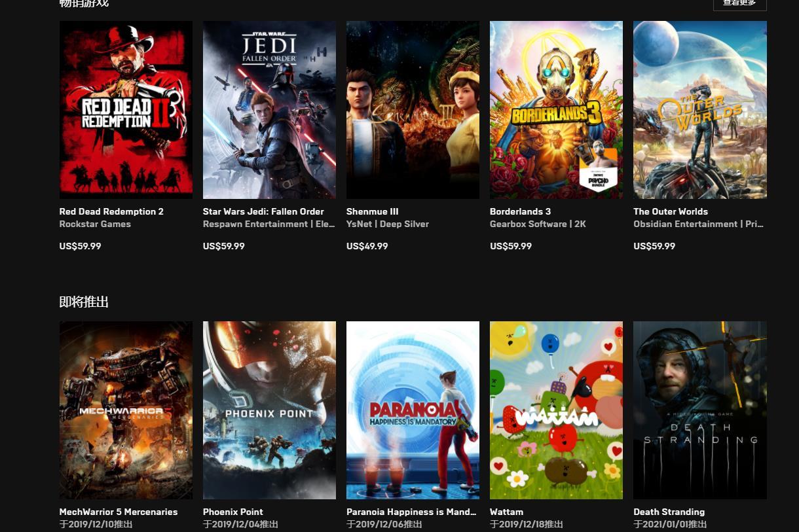Screen dimensions: 799x532
Task: Click the 2019/12/04 release date for Phoenix Point
Action: 240,524
